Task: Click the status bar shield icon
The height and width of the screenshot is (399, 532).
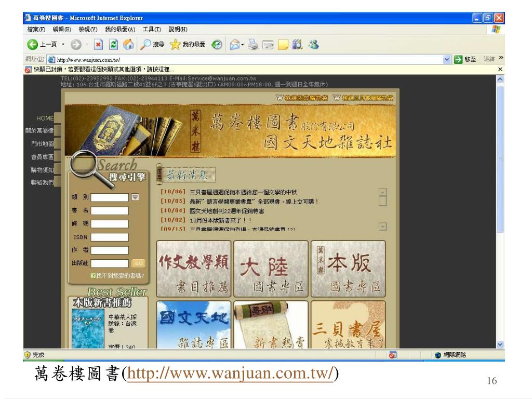Action: click(28, 355)
